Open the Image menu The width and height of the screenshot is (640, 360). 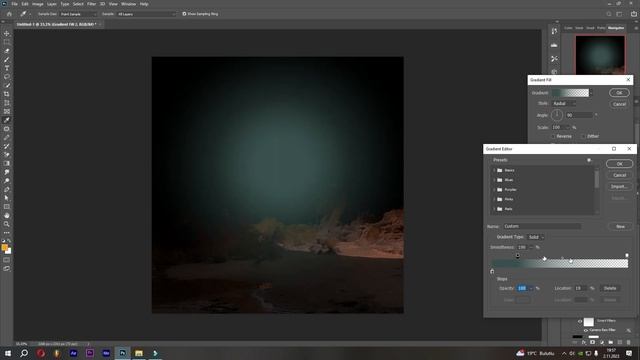38,4
